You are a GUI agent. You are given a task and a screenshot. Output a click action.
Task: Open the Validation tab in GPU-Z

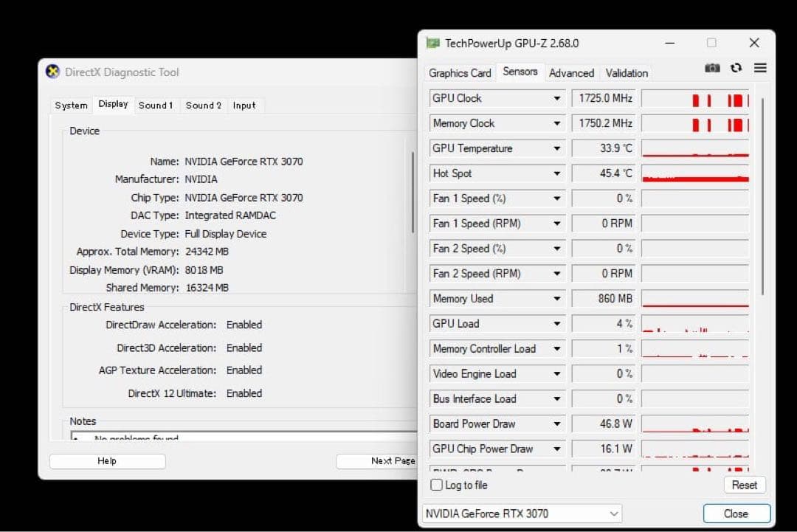(627, 72)
